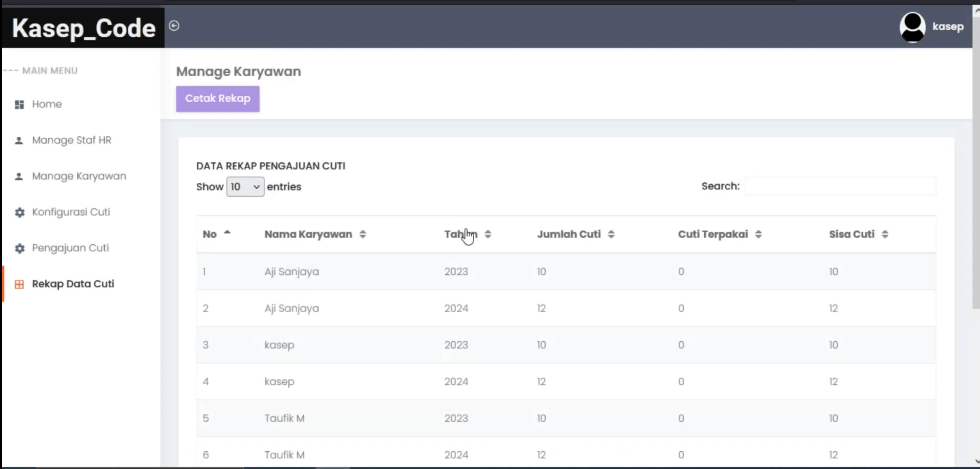Image resolution: width=980 pixels, height=469 pixels.
Task: Click the Cuti Terpakai column header text
Action: point(713,234)
